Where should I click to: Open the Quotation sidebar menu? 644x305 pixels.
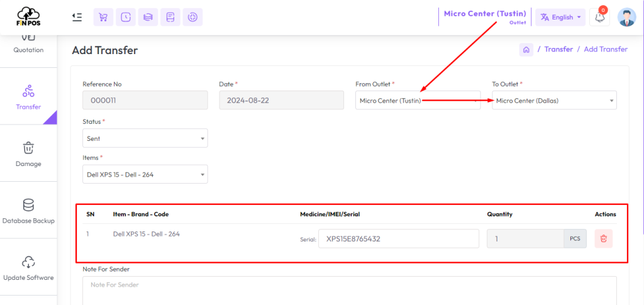coord(28,50)
